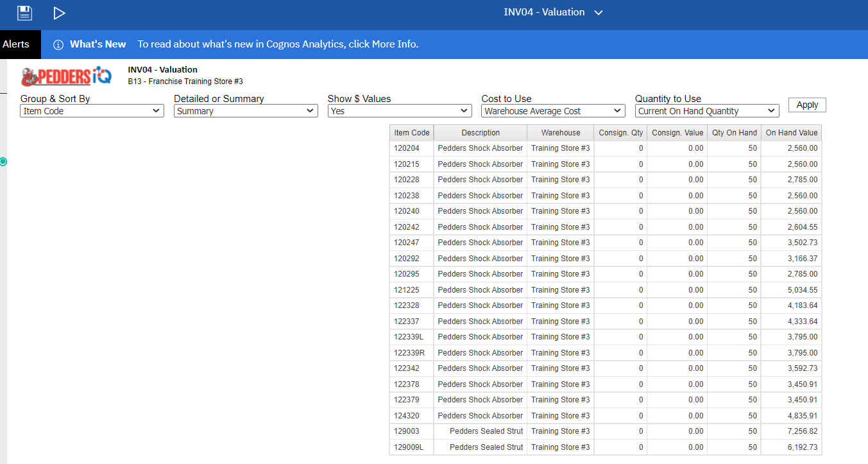Click Pedders Sealed Strut description for 129009L
Viewport: 868px width, 464px height.
coord(481,447)
